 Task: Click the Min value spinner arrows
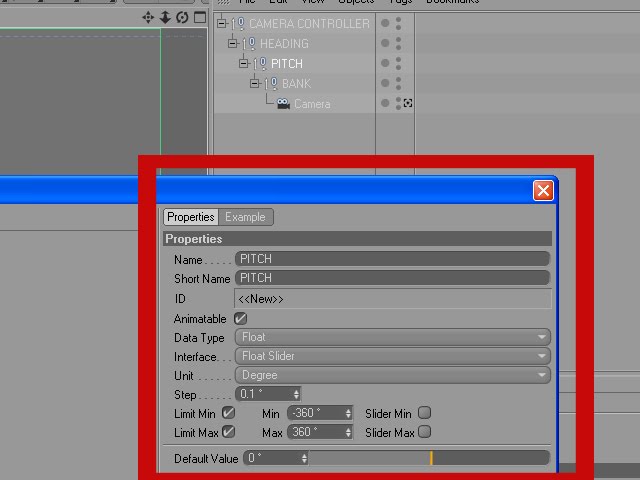coord(348,413)
